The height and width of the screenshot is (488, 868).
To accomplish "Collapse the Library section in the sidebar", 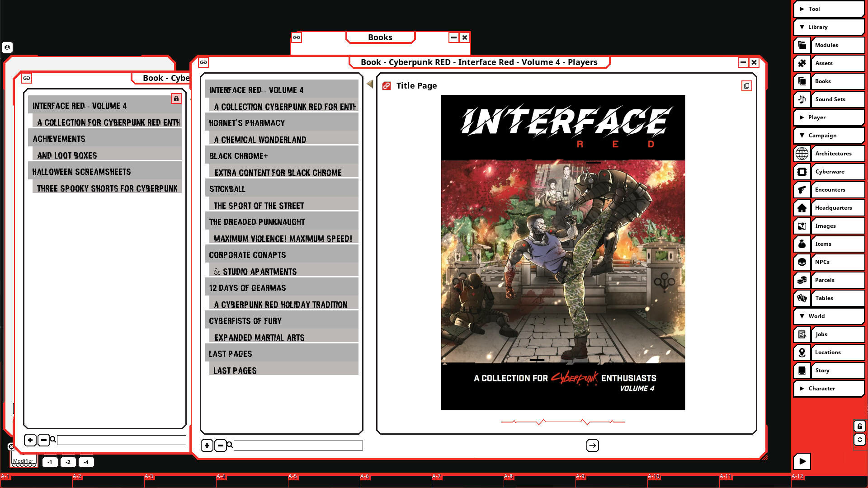I will 828,27.
